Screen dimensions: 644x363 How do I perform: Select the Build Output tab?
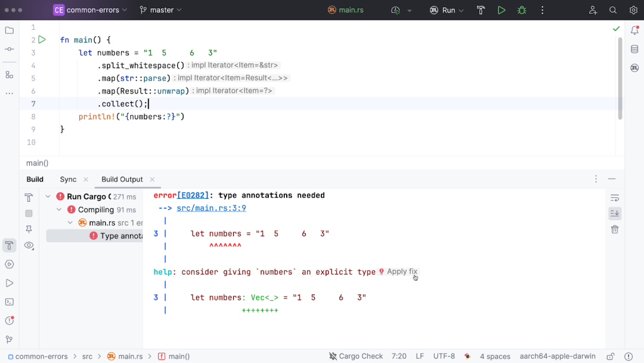[122, 179]
